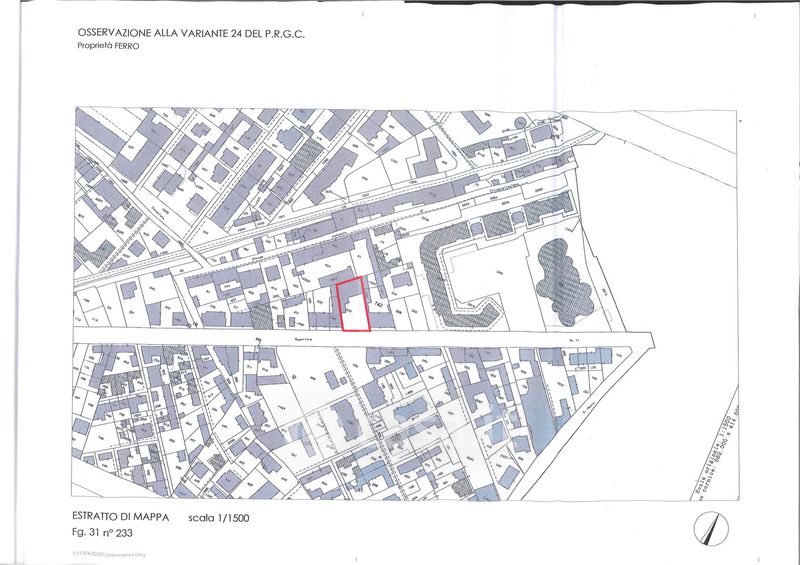Click the north arrow compass symbol
Image resolution: width=800 pixels, height=565 pixels.
point(708,528)
